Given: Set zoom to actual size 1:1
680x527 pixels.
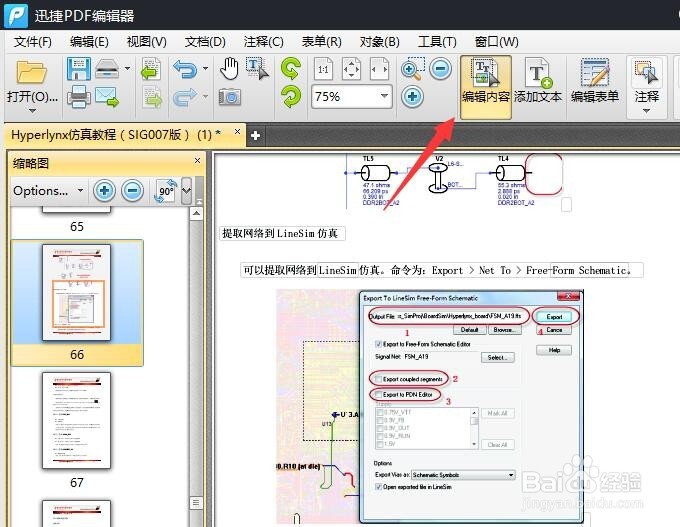Looking at the screenshot, I should (x=323, y=69).
